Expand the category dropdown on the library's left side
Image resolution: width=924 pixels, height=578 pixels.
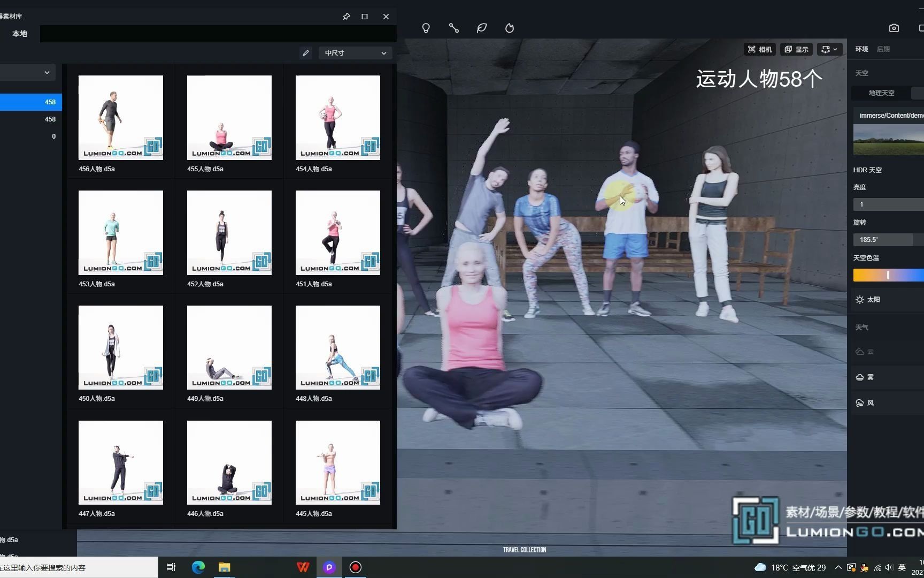[28, 72]
